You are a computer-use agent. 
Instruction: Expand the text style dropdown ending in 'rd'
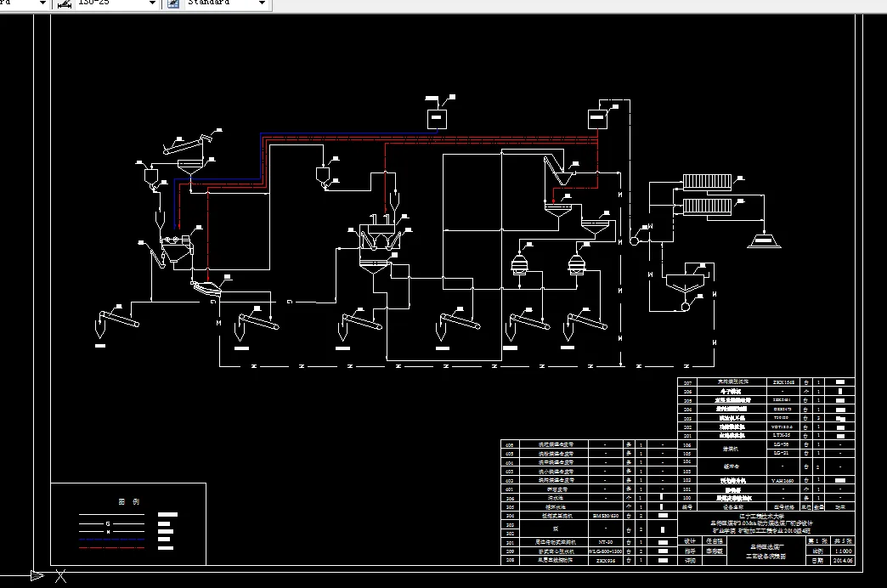[x=24, y=3]
